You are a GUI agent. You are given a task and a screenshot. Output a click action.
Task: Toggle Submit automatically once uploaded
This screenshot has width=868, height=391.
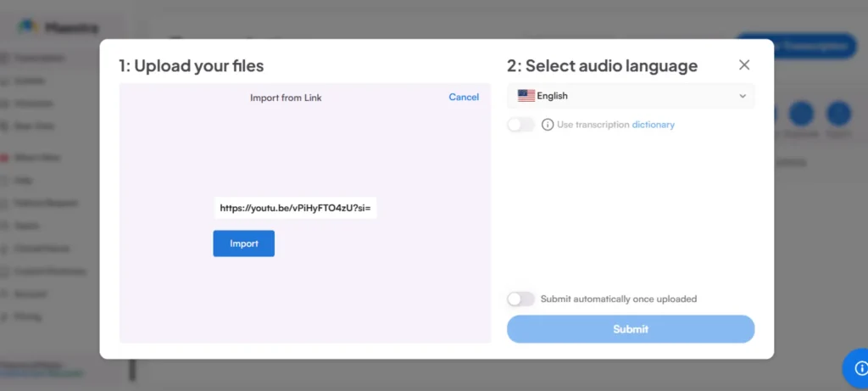click(520, 299)
